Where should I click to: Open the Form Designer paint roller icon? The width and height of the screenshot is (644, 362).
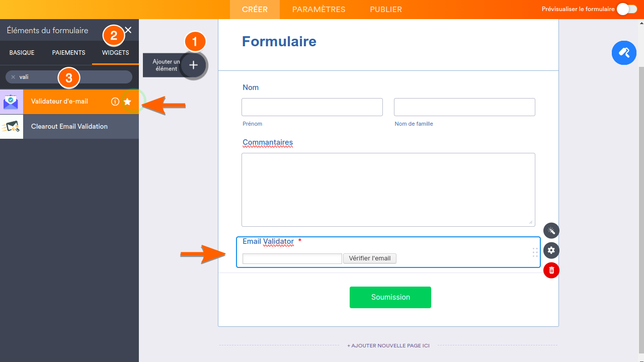624,53
